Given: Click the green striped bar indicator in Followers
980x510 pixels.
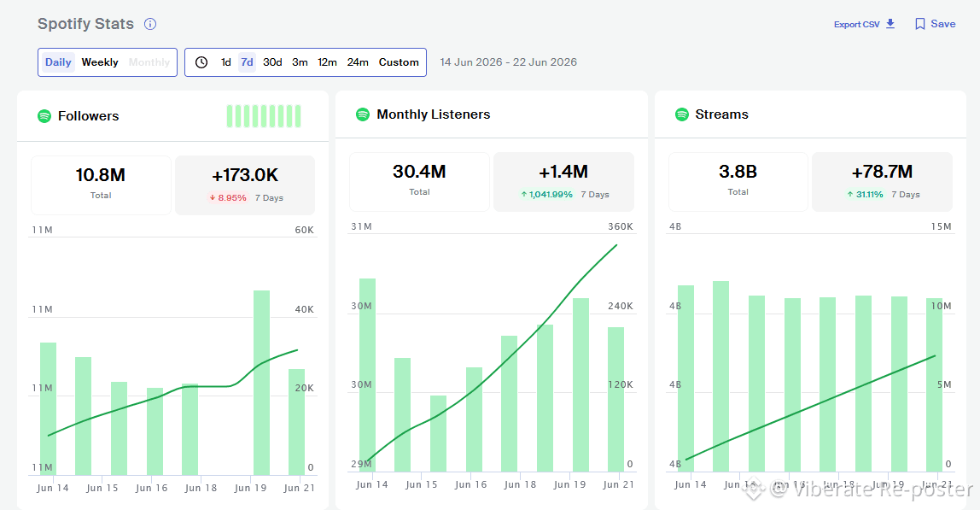Looking at the screenshot, I should [x=264, y=116].
